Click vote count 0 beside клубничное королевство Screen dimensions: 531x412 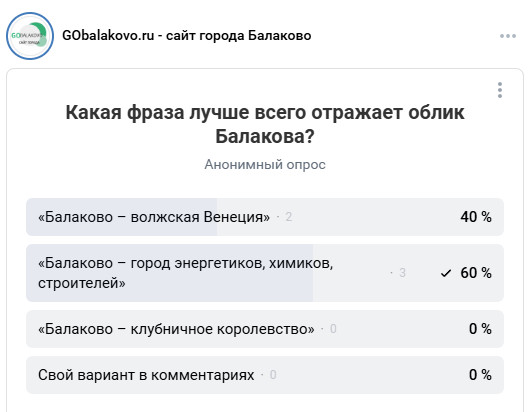(x=333, y=329)
